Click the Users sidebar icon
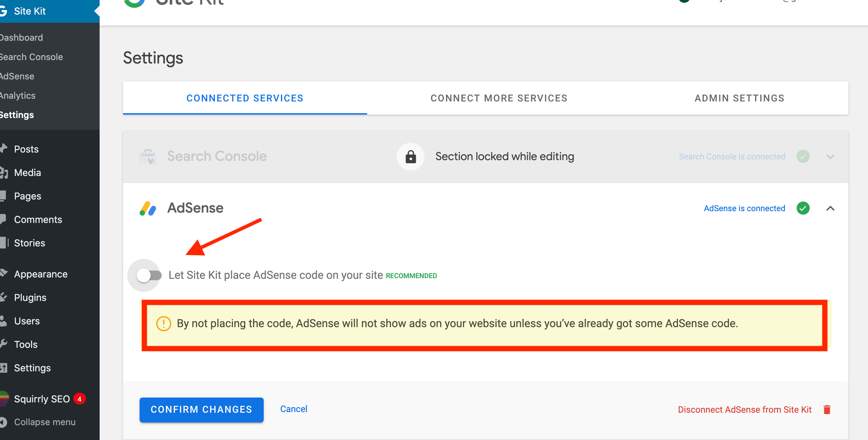The height and width of the screenshot is (440, 868). [3, 321]
